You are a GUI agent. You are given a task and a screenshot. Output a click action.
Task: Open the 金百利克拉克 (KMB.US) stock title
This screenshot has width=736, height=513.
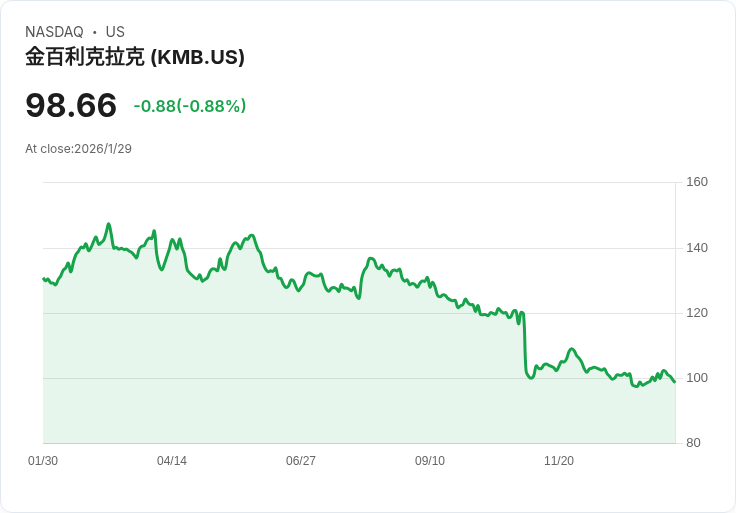(x=135, y=57)
